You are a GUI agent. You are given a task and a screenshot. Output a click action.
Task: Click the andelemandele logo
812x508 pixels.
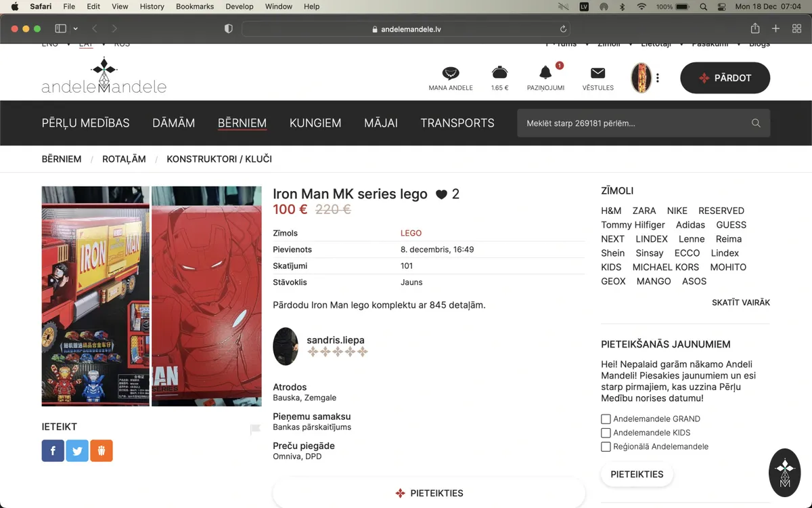tap(104, 76)
